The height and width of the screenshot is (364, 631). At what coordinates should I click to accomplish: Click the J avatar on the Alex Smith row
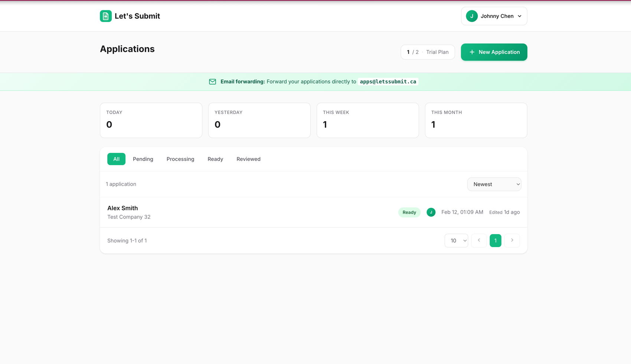(431, 212)
